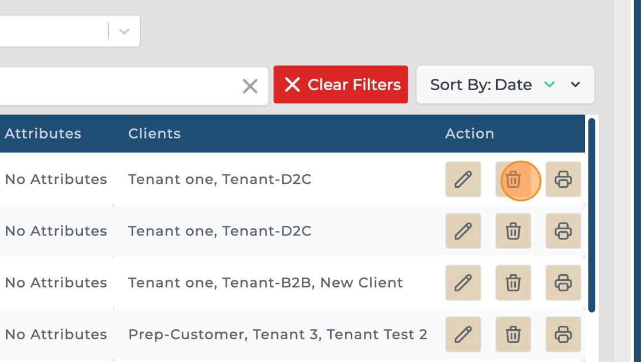This screenshot has height=362, width=644.
Task: Delete the Prep-Customer row
Action: pos(513,334)
